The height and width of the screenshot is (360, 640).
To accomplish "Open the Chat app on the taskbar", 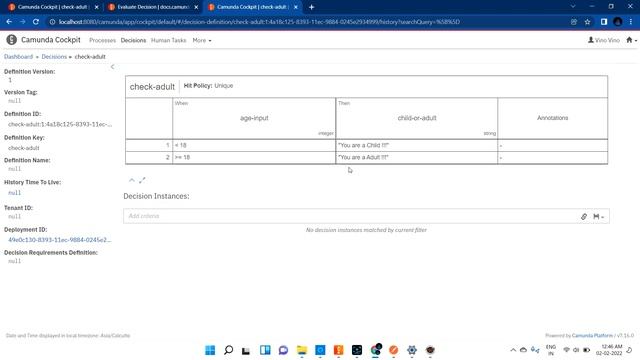I will coord(283,350).
